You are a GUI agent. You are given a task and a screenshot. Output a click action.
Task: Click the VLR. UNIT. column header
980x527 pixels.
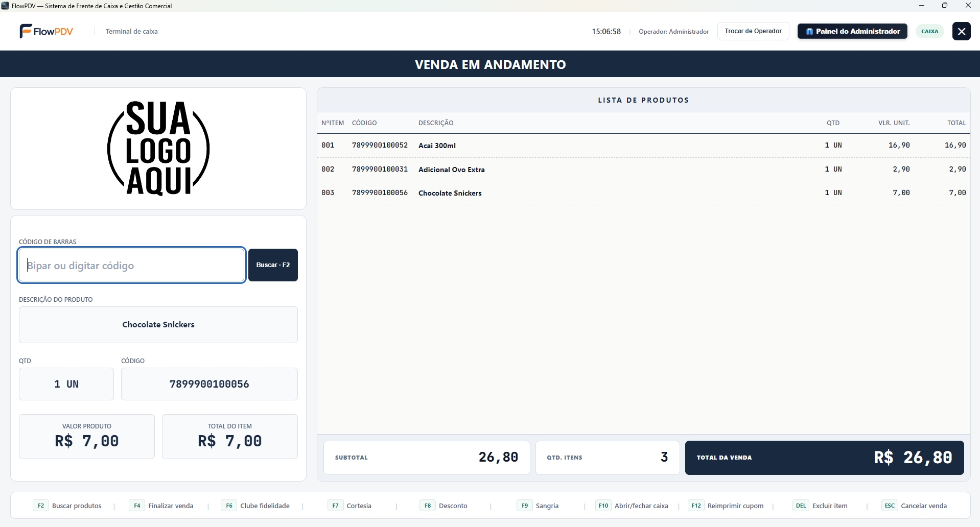(894, 123)
